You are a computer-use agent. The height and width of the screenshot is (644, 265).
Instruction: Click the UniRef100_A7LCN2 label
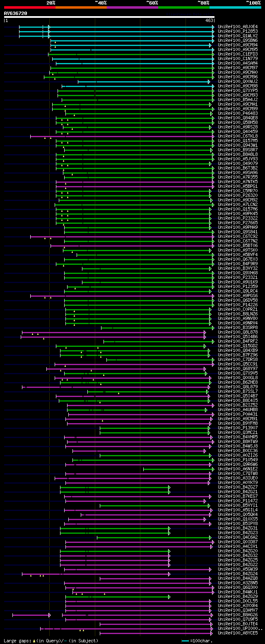[x=238, y=204]
